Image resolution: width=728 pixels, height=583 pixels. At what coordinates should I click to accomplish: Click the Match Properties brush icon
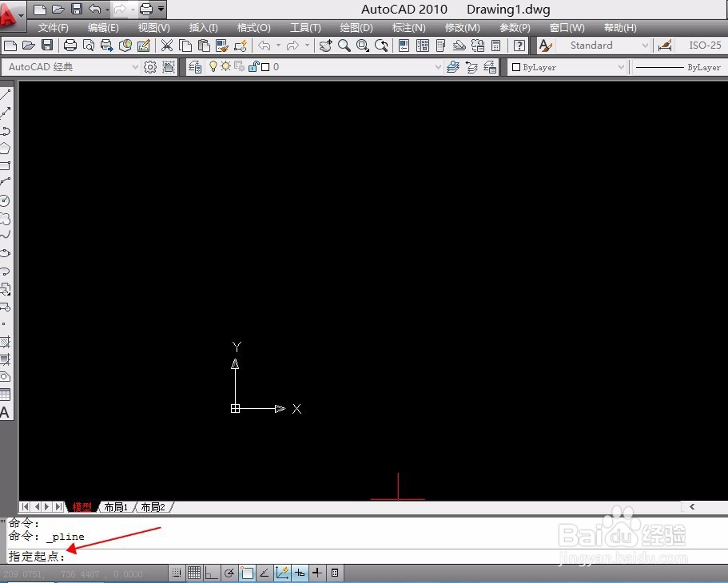tap(222, 46)
